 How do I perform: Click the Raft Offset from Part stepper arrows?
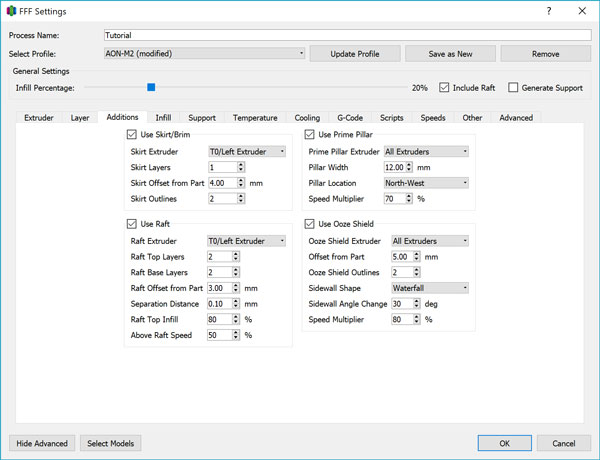tap(236, 288)
